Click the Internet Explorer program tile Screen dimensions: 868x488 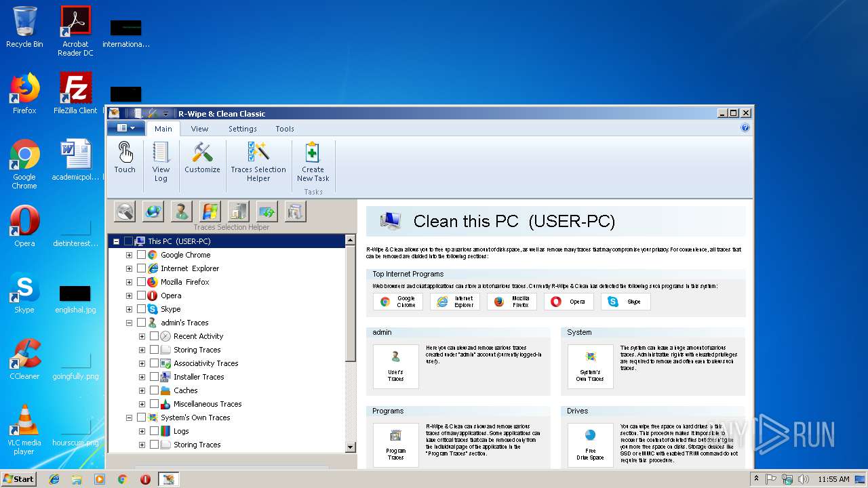455,302
